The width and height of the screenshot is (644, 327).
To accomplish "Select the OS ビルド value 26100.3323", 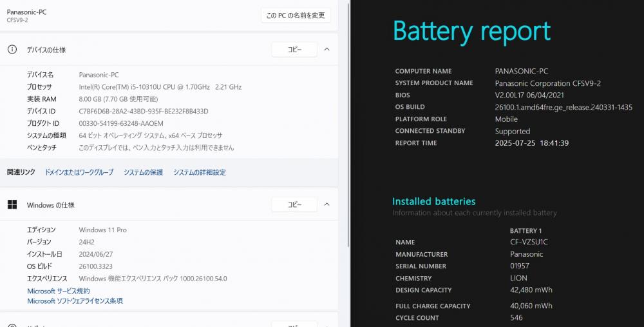I will click(96, 266).
